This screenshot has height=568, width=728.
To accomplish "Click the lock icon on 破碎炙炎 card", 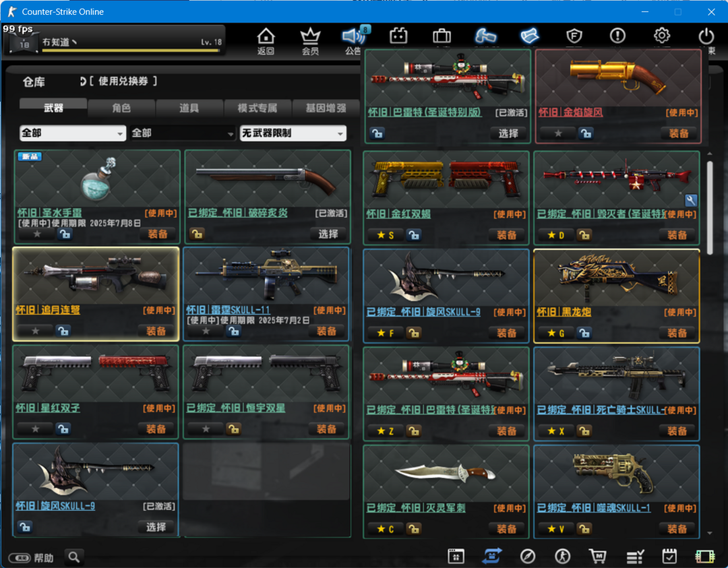I will 197,234.
